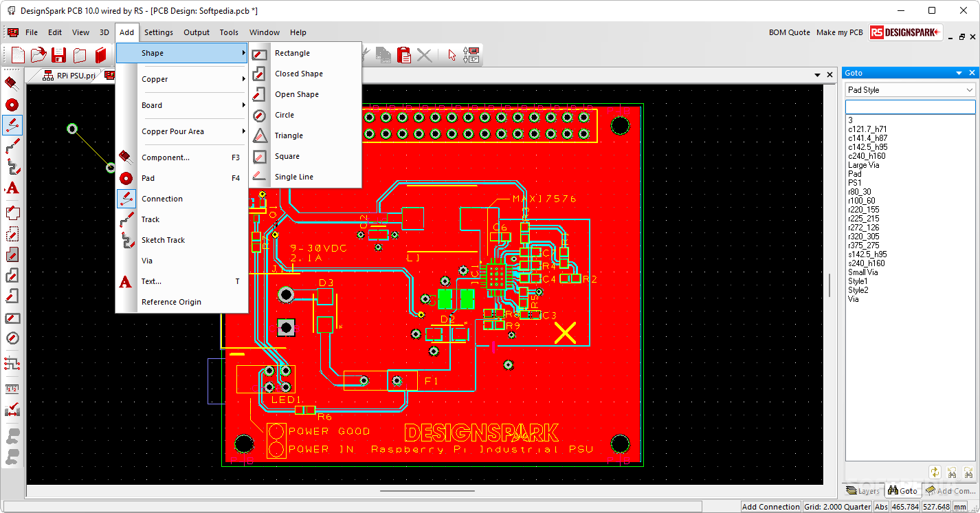This screenshot has width=980, height=513.
Task: Click the New document toolbar icon
Action: pos(18,56)
